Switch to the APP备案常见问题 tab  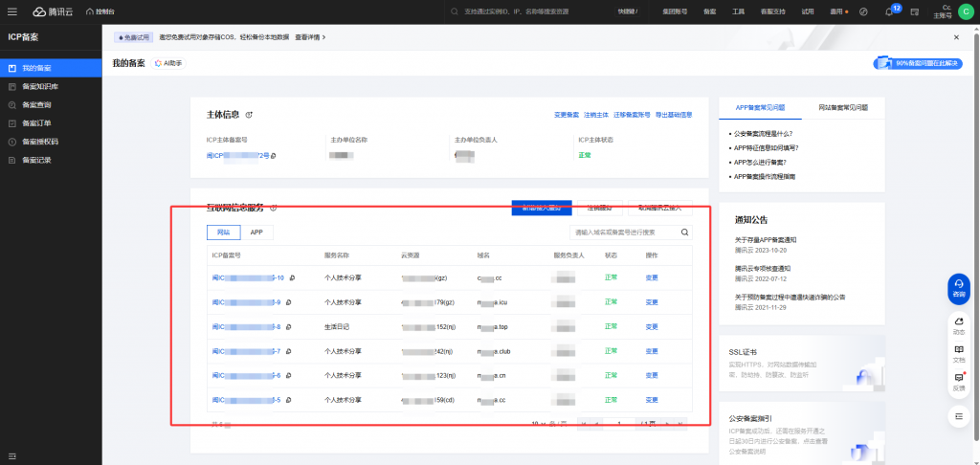click(760, 107)
